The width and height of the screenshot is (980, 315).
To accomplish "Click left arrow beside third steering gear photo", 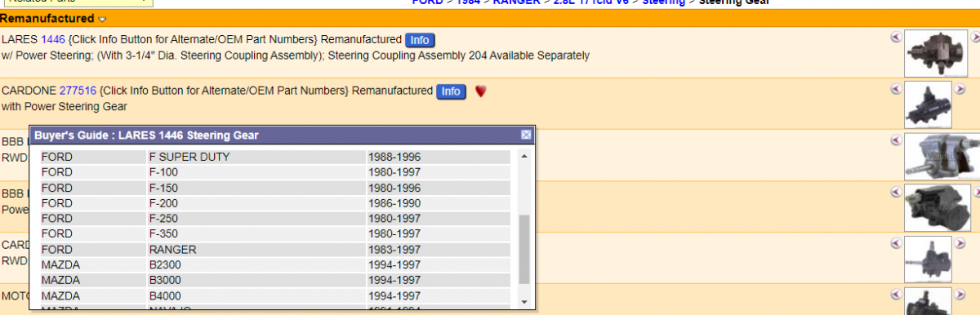I will [x=896, y=140].
